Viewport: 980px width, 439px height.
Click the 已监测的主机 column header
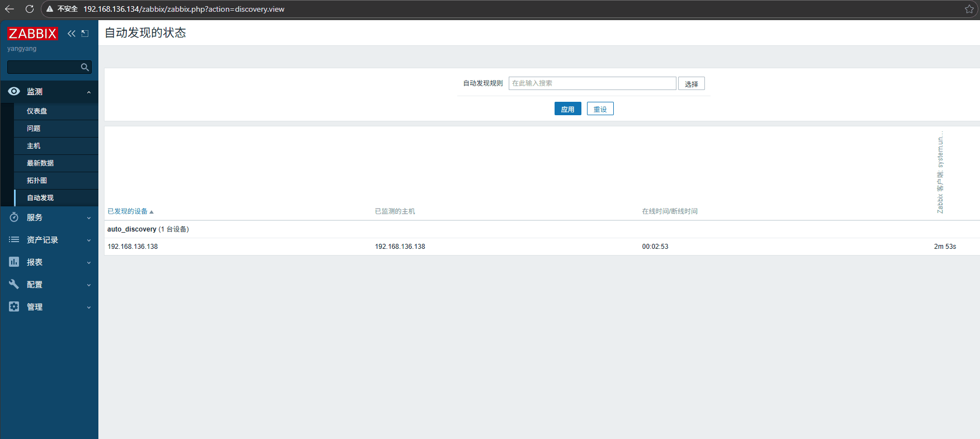coord(395,211)
